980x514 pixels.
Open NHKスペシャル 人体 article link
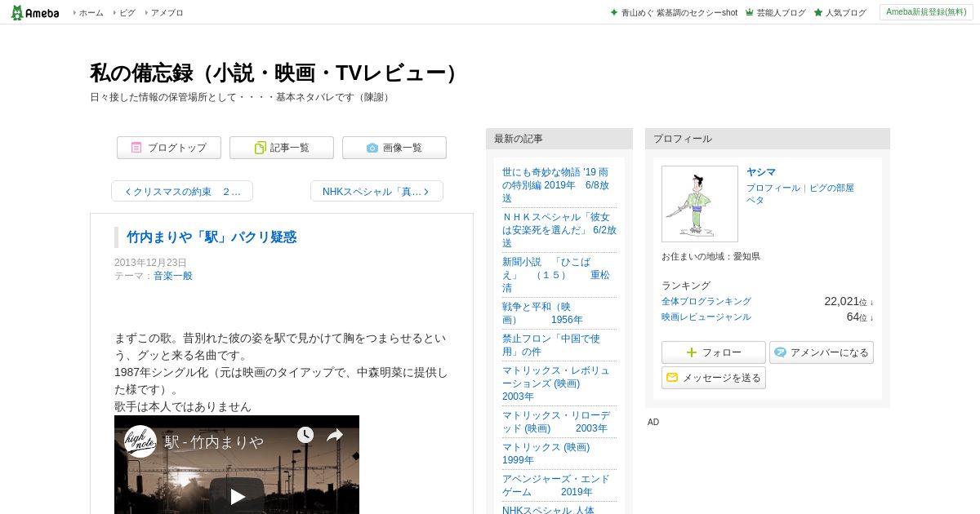548,510
